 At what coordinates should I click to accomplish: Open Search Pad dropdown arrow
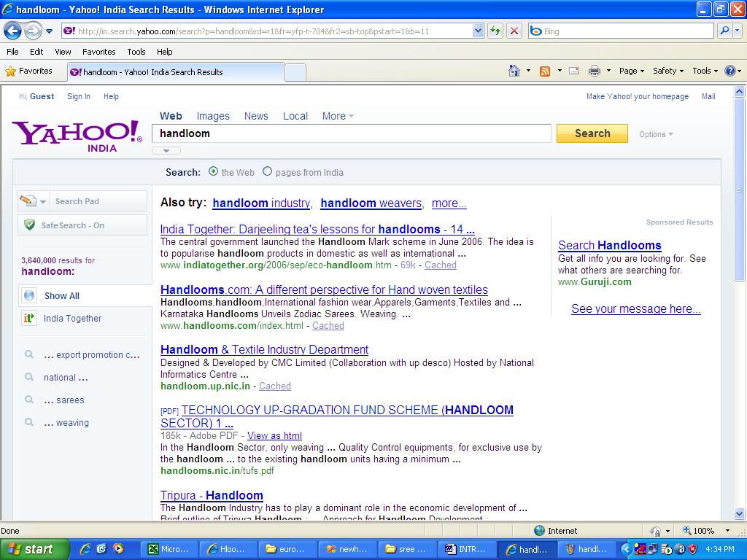click(43, 201)
